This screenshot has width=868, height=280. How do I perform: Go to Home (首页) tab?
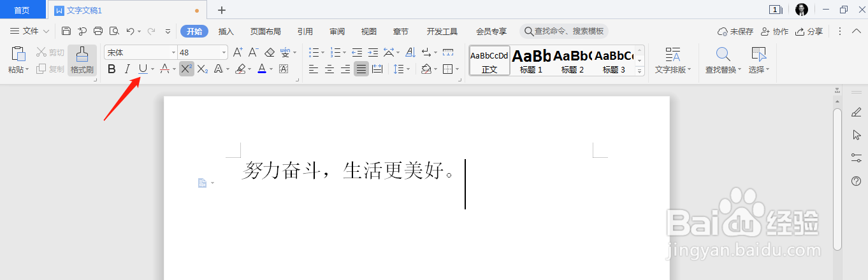22,10
